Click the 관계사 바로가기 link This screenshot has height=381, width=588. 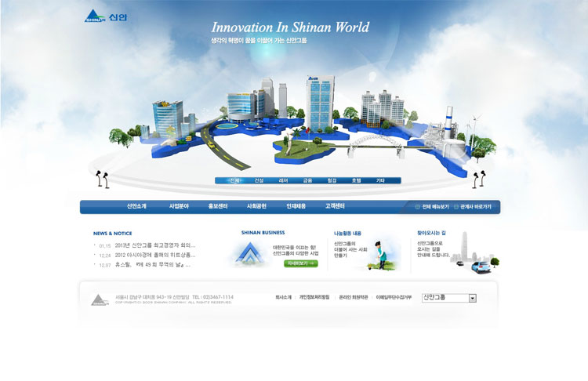click(x=476, y=207)
